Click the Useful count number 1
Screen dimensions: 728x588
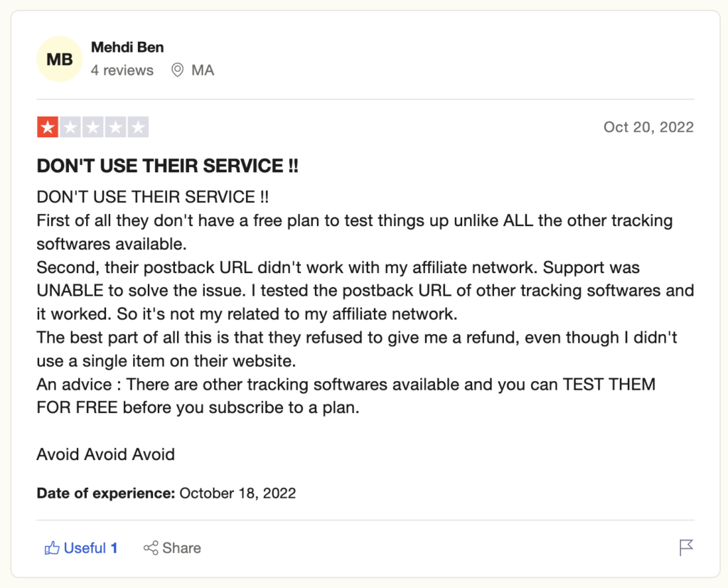(114, 548)
